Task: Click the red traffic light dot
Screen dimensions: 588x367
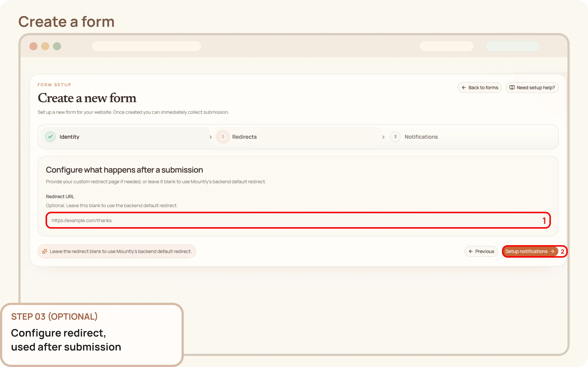Action: (x=34, y=46)
